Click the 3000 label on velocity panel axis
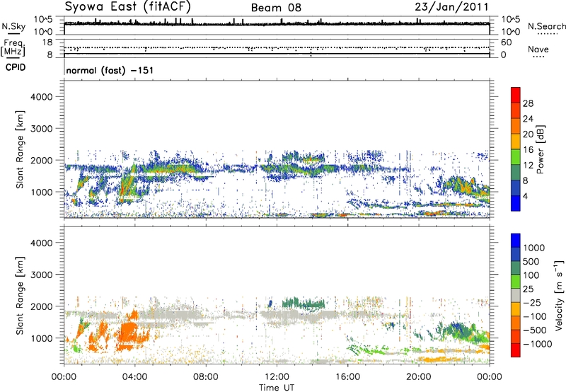Image resolution: width=566 pixels, height=392 pixels. 42,275
